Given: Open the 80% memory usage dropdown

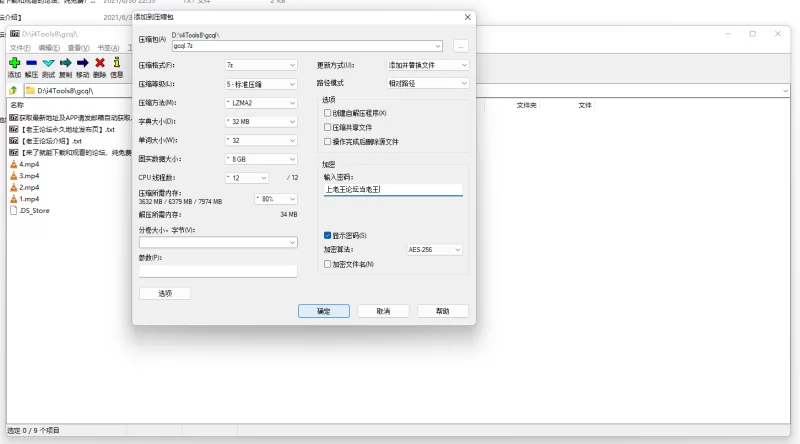Looking at the screenshot, I should click(x=275, y=198).
